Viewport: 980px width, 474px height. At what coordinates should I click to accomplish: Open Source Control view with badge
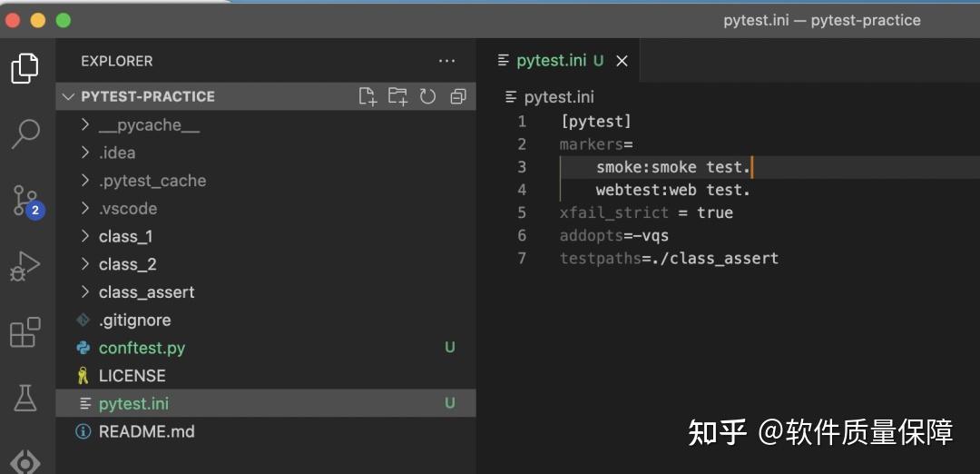(25, 201)
